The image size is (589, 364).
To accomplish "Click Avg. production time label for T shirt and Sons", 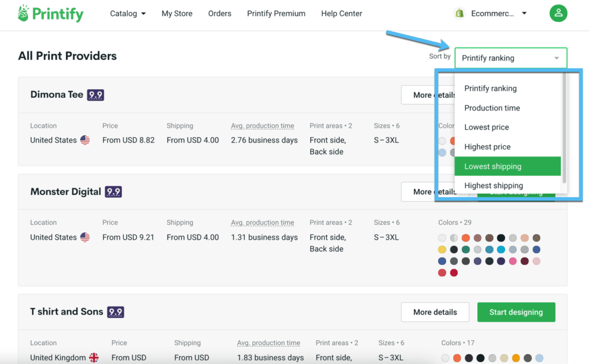I will point(269,343).
